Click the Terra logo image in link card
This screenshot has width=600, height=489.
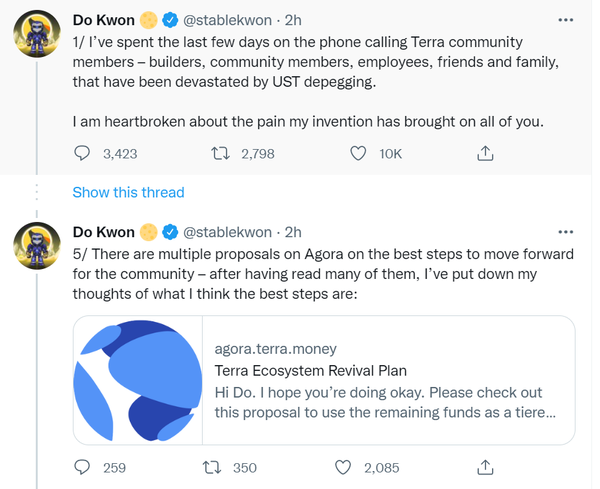138,381
